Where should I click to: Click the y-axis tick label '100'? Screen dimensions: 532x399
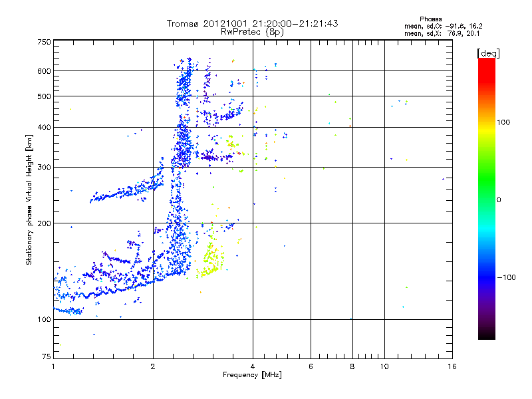pyautogui.click(x=44, y=319)
